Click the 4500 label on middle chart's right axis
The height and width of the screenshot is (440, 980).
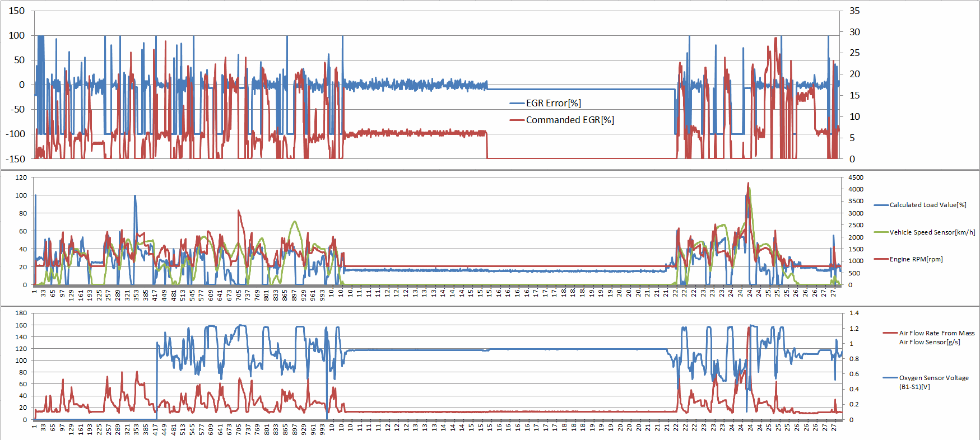856,177
